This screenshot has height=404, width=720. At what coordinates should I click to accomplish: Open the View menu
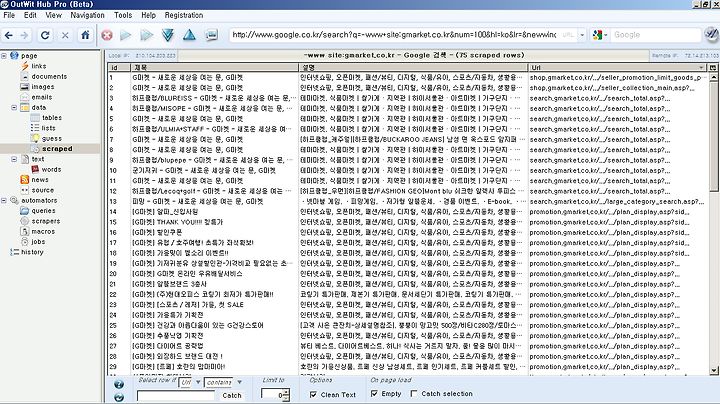tap(54, 15)
